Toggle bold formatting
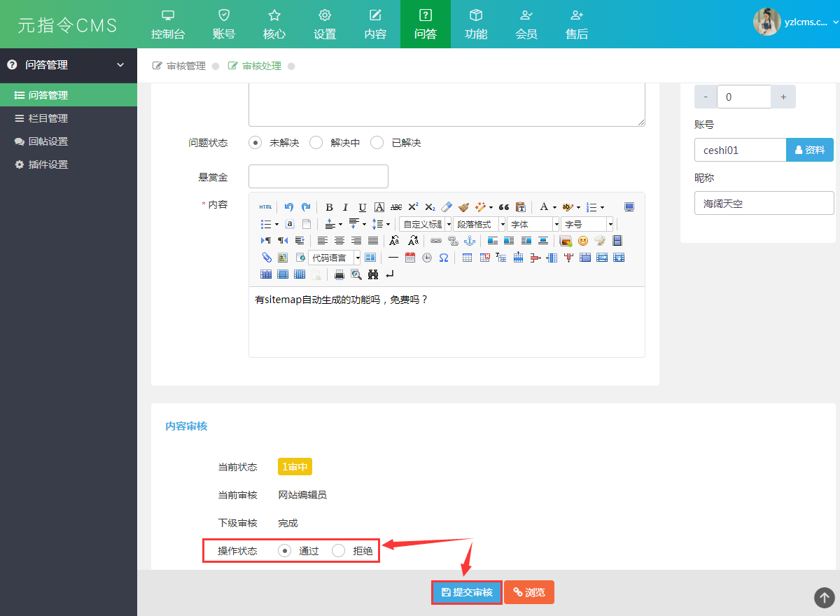Image resolution: width=840 pixels, height=616 pixels. tap(329, 207)
